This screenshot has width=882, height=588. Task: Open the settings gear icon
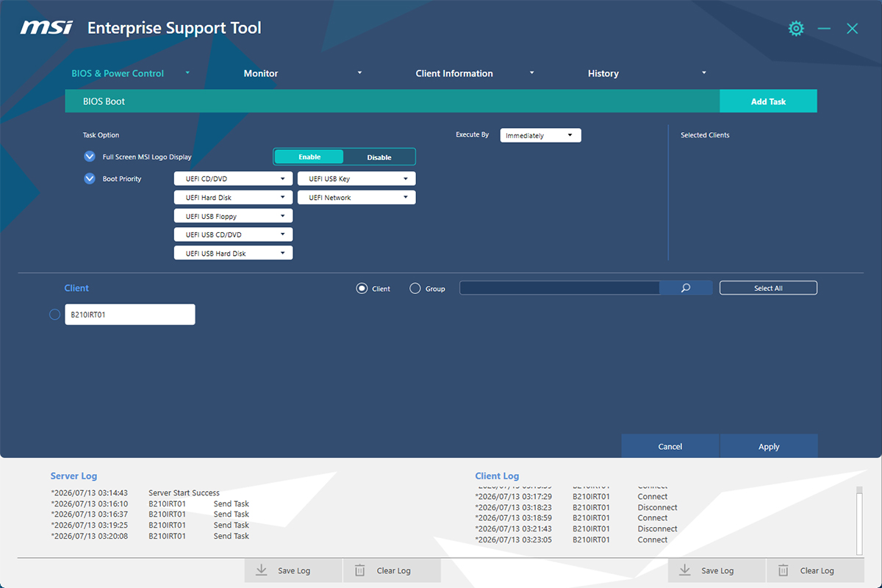(796, 29)
